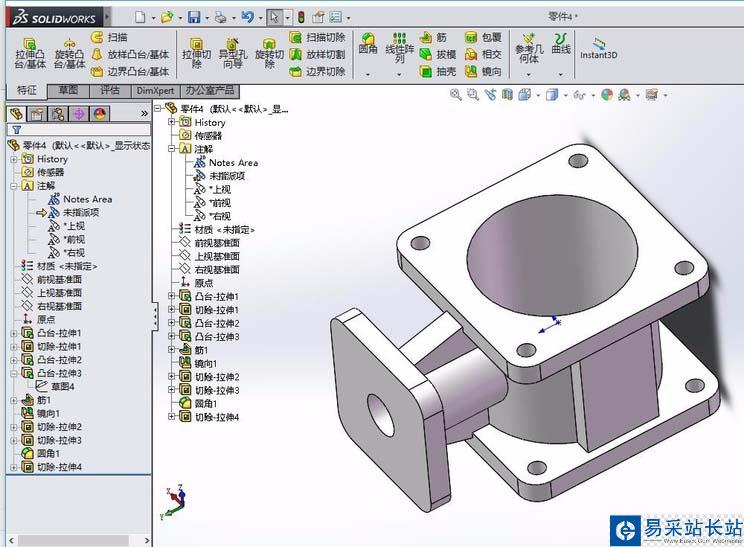Click the Fillet (圆角) tool
Viewport: 744px width, 547px height.
click(x=368, y=44)
